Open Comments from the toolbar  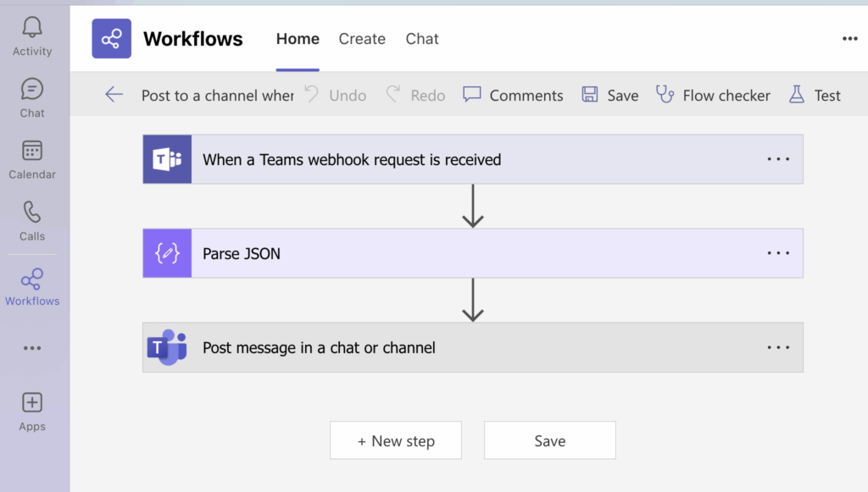point(514,95)
